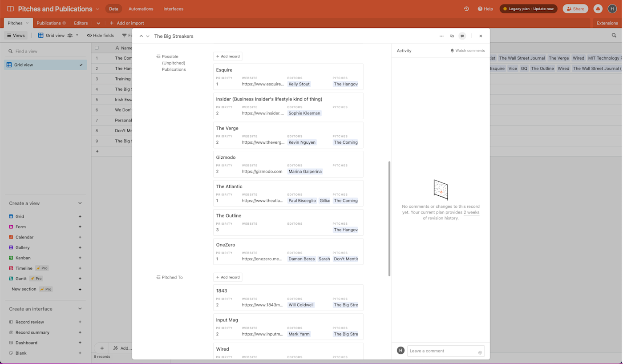This screenshot has height=364, width=623.
Task: Open Publications table tab
Action: coord(49,23)
